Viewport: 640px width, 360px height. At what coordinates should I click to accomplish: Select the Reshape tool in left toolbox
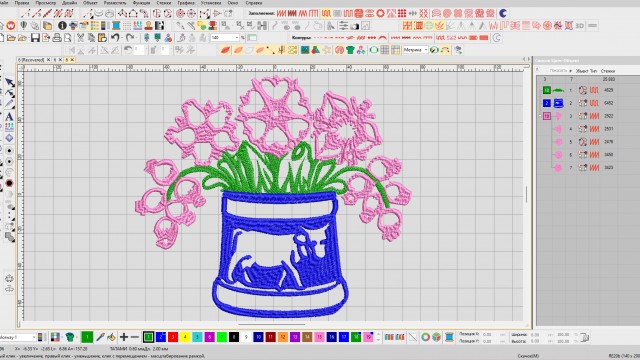pos(9,93)
